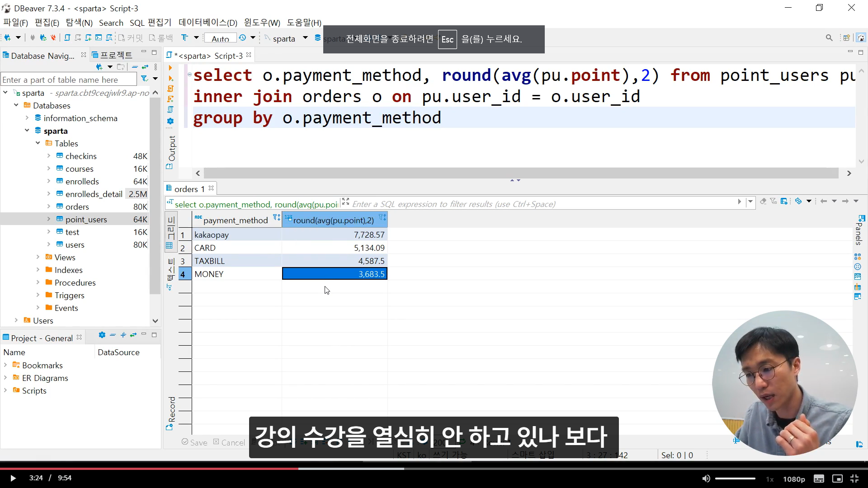Execute SQL in new tab arrow-plus icon
This screenshot has height=488, width=868.
[x=170, y=78]
